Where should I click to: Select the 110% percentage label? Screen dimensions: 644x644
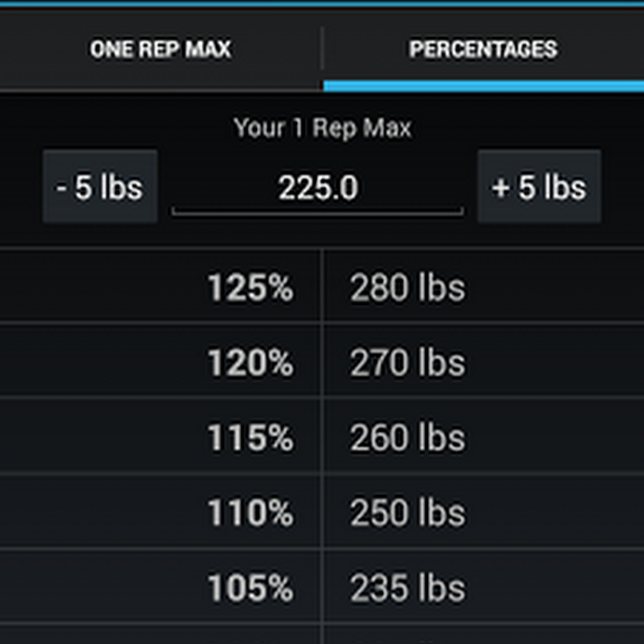(x=250, y=513)
